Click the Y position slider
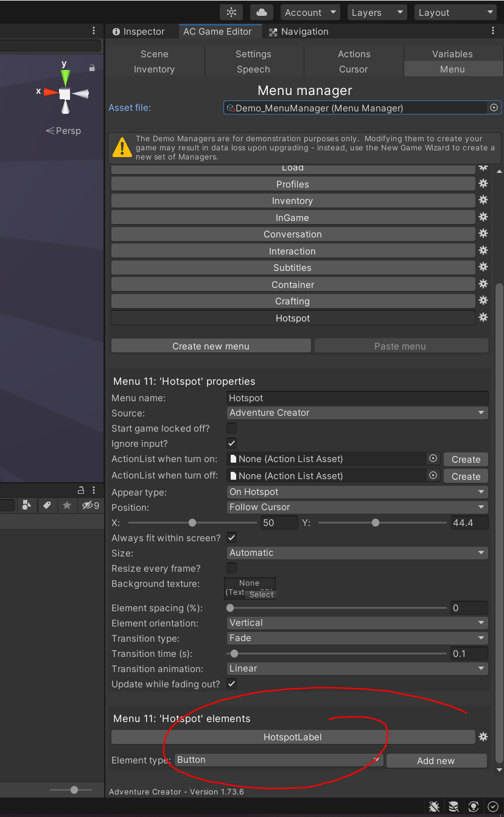The height and width of the screenshot is (817, 504). 382,522
